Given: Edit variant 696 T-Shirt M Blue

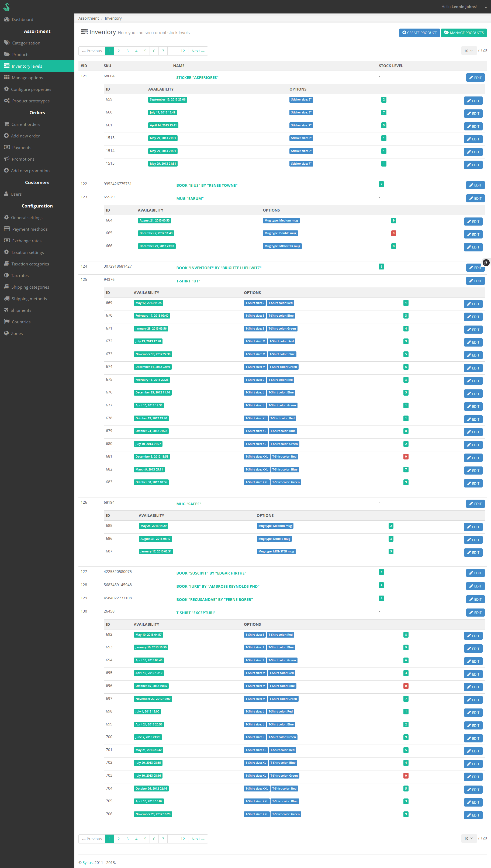Looking at the screenshot, I should coord(473,687).
